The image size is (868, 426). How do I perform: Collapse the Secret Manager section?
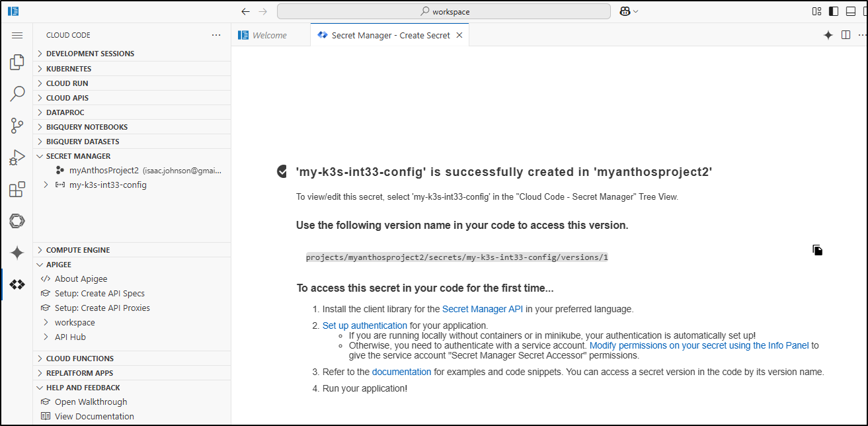[x=132, y=156]
